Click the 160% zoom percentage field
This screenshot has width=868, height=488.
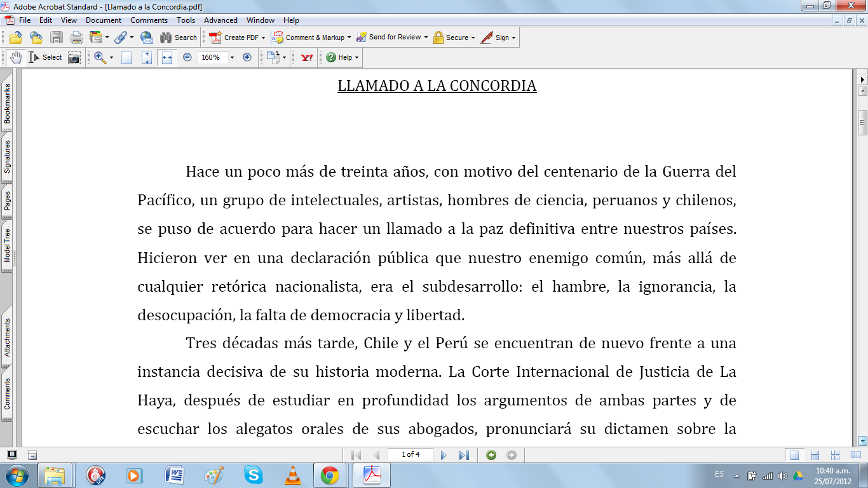212,57
